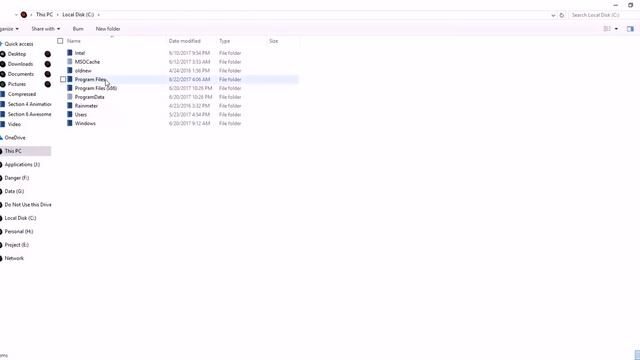Click File folder type in Intel row
Viewport: 640px width, 360px height.
coord(230,53)
